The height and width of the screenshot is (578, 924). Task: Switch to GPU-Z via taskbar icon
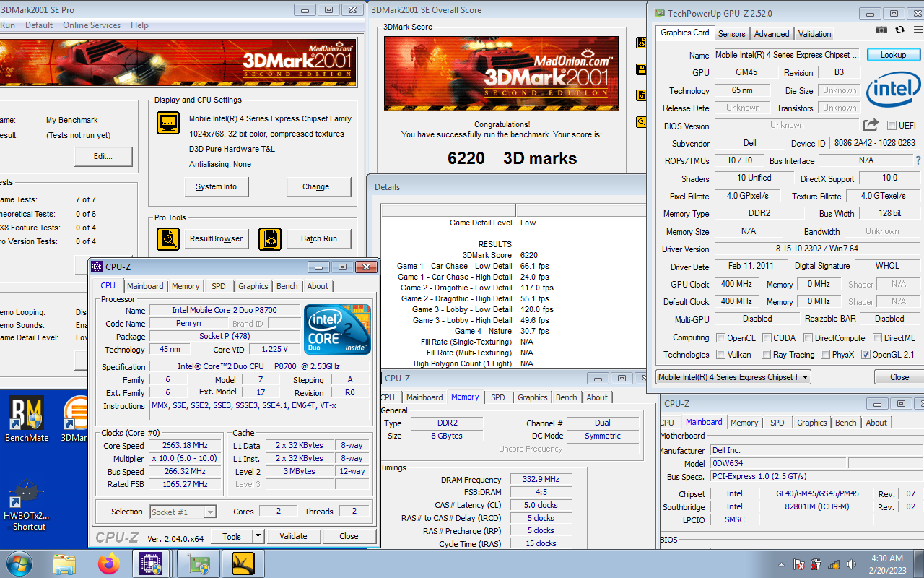(x=198, y=563)
